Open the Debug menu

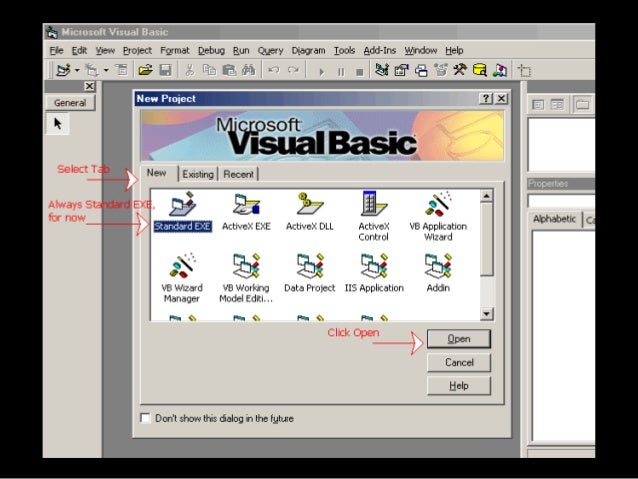[x=211, y=50]
